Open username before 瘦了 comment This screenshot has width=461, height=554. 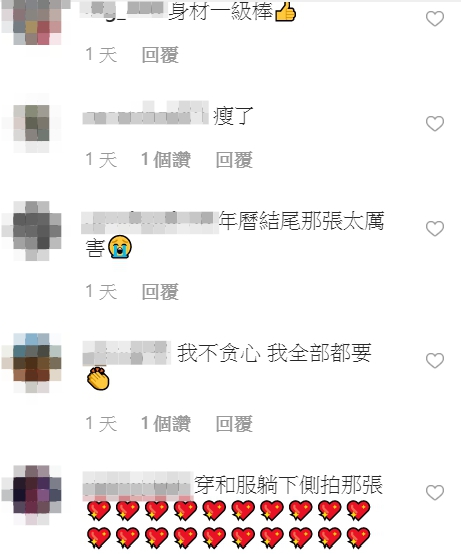pyautogui.click(x=146, y=114)
